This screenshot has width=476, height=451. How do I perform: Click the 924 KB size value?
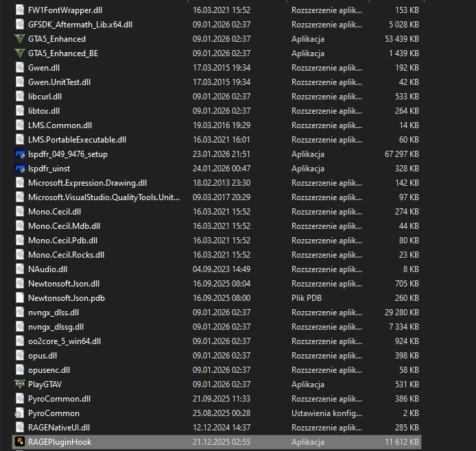pyautogui.click(x=407, y=341)
